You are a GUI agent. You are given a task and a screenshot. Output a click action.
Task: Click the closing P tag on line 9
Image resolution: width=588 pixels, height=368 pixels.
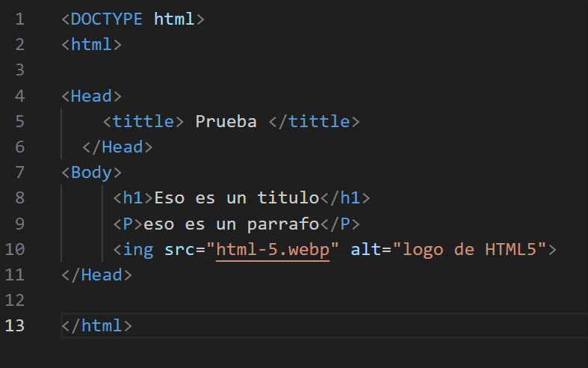point(340,224)
